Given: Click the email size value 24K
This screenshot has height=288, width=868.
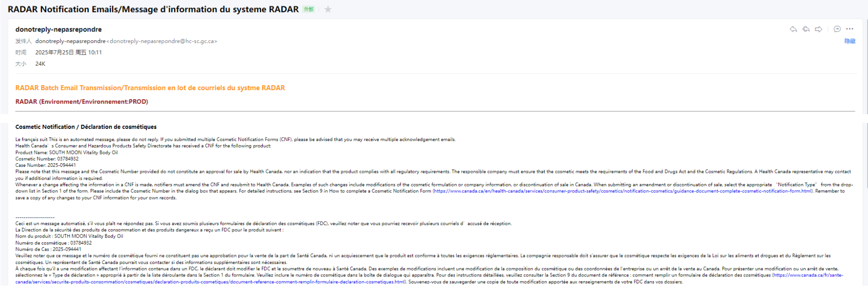Looking at the screenshot, I should point(40,64).
